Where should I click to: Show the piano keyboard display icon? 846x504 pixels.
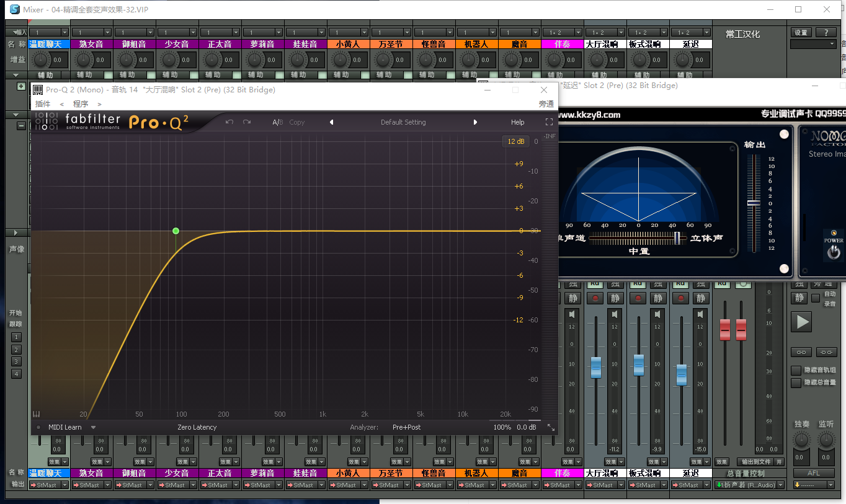37,414
